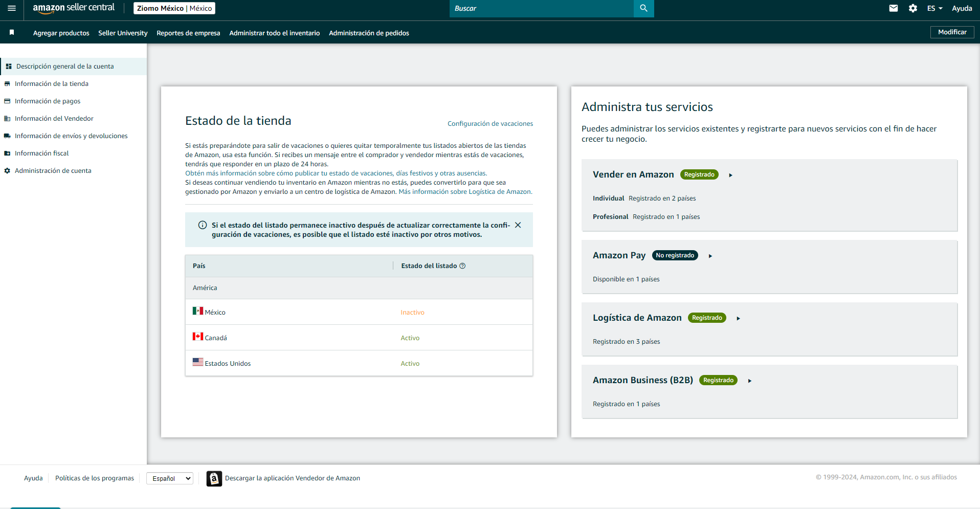
Task: Click the No registrado badge for Amazon Pay
Action: 675,256
